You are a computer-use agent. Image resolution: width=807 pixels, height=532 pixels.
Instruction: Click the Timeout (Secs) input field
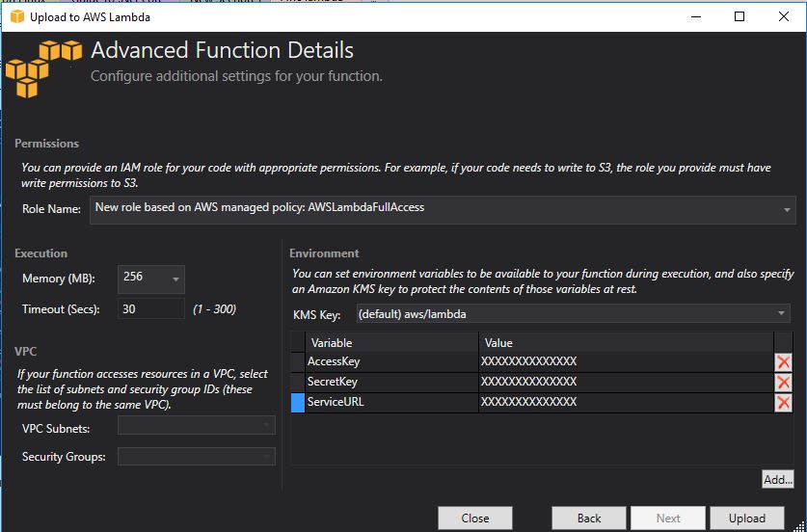(150, 309)
